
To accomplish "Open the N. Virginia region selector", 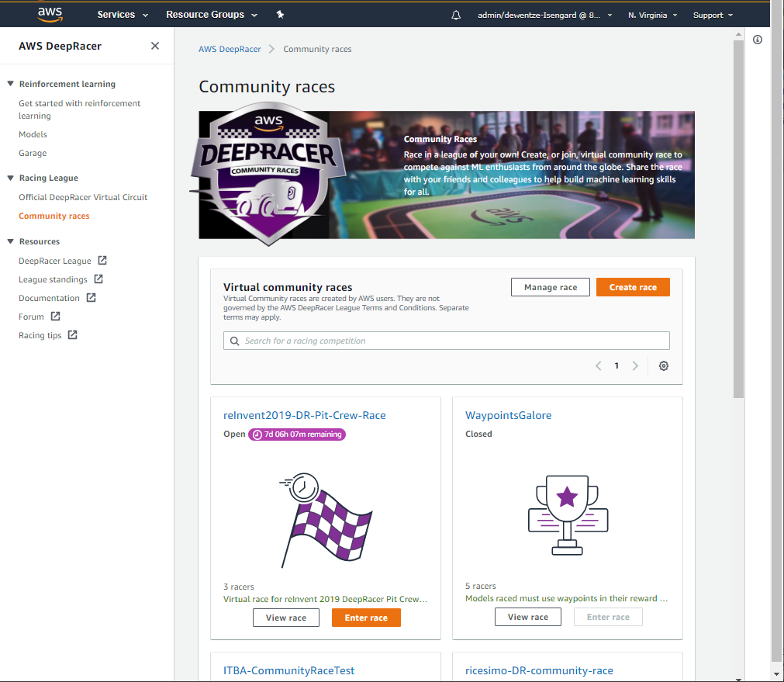I will [652, 15].
